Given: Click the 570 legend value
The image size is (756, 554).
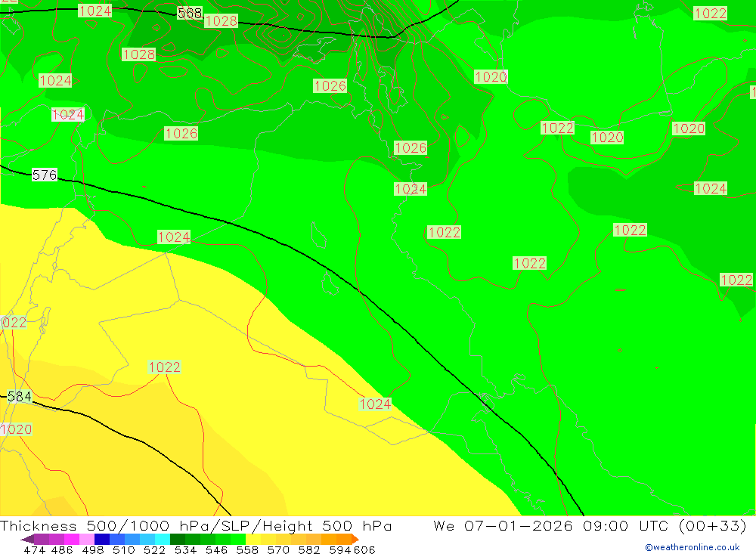Looking at the screenshot, I should coord(278,549).
